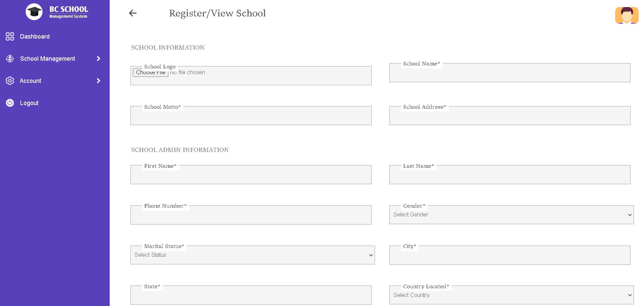Click the Dashboard grid icon
The height and width of the screenshot is (306, 644).
pos(10,37)
